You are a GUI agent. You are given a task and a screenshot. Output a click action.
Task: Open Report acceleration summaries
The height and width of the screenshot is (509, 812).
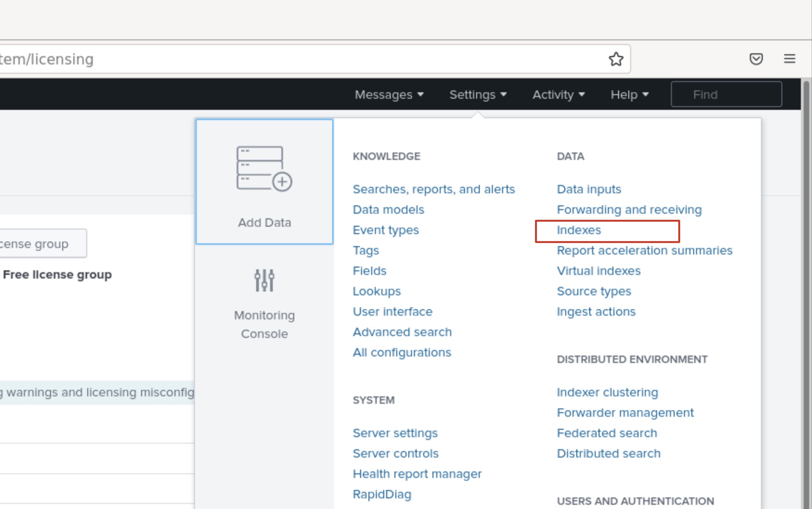(x=644, y=250)
